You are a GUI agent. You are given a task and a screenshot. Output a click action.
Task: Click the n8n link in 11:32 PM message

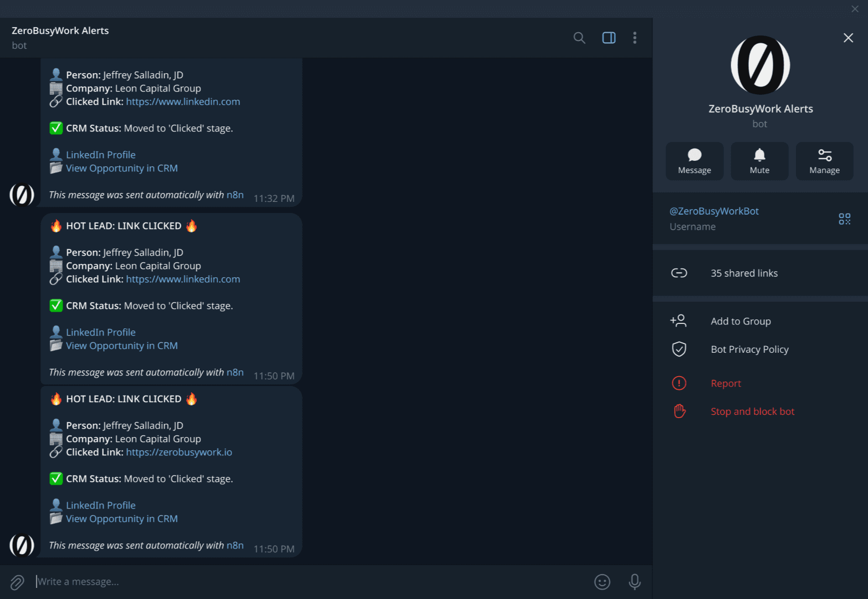[235, 195]
